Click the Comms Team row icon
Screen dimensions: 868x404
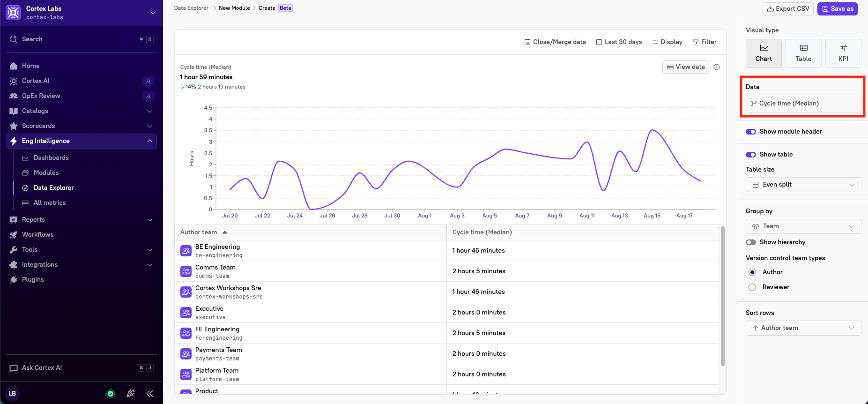186,271
